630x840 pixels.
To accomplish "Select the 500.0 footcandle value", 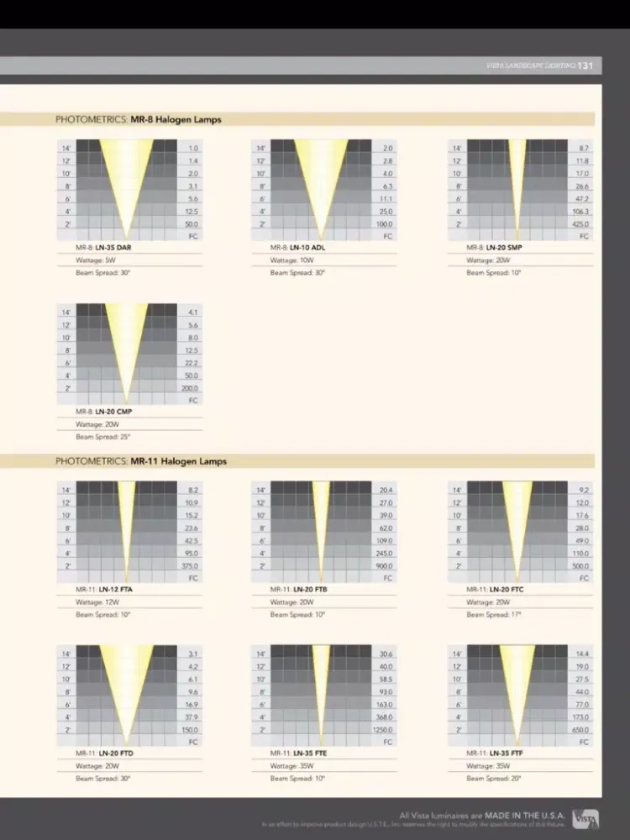I will click(580, 565).
